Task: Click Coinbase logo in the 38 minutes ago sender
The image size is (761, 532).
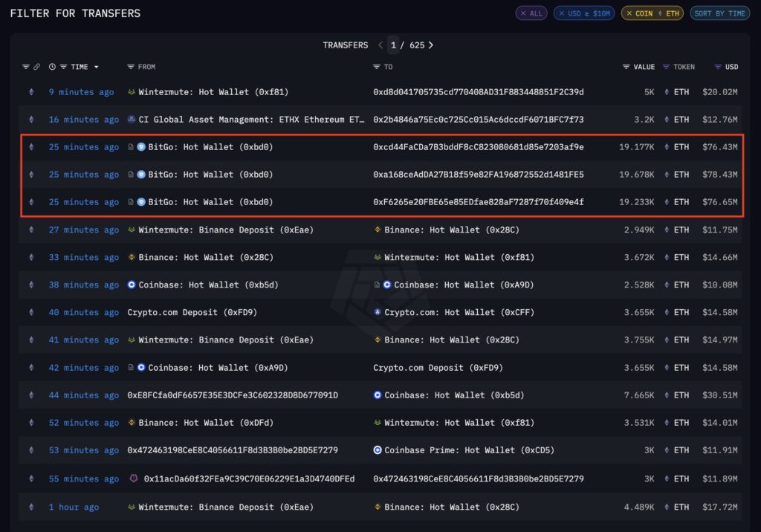Action: point(132,285)
